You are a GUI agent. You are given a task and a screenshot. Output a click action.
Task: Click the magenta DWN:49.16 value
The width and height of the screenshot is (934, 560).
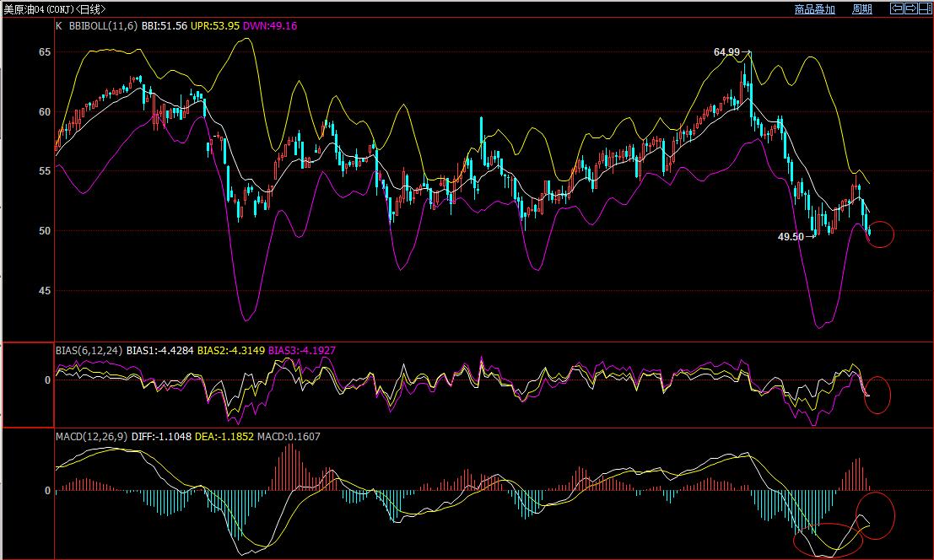269,26
